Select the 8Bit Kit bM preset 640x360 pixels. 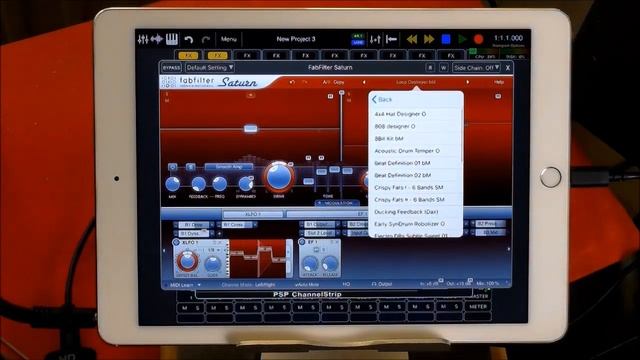coord(416,139)
